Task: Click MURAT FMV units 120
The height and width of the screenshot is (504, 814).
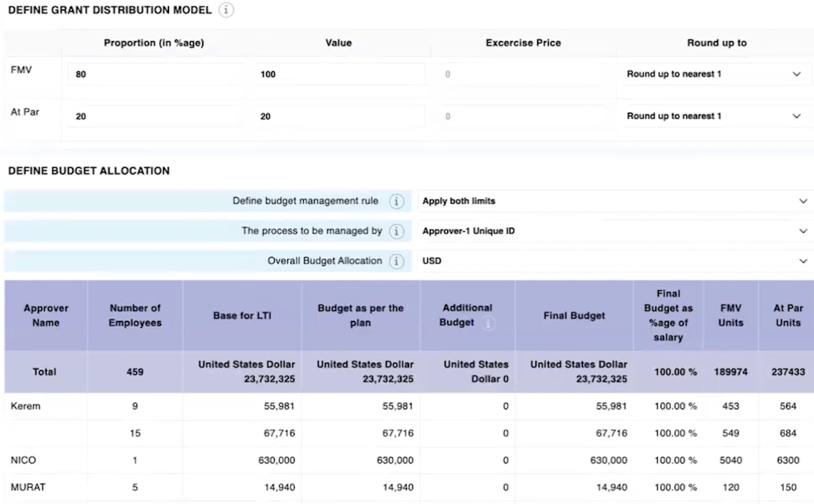Action: [731, 487]
